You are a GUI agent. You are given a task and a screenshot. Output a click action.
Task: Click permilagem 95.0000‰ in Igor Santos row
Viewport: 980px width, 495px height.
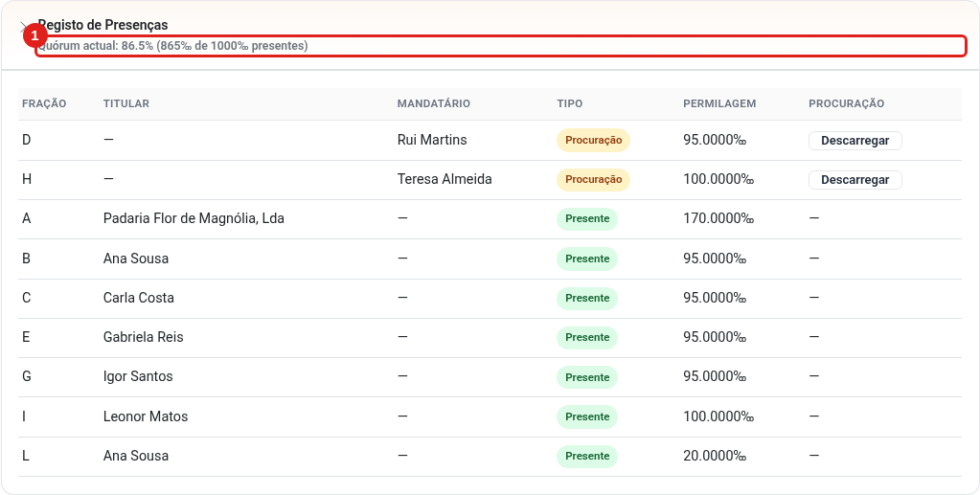pyautogui.click(x=715, y=377)
